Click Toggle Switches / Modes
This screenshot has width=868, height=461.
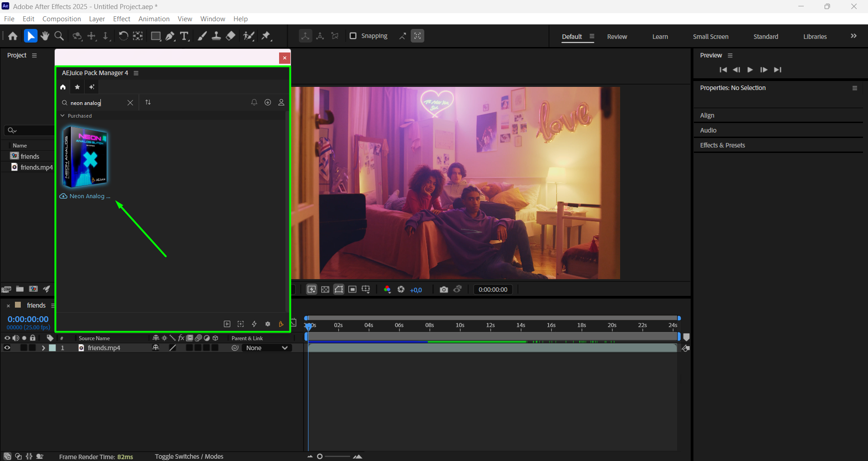click(189, 456)
